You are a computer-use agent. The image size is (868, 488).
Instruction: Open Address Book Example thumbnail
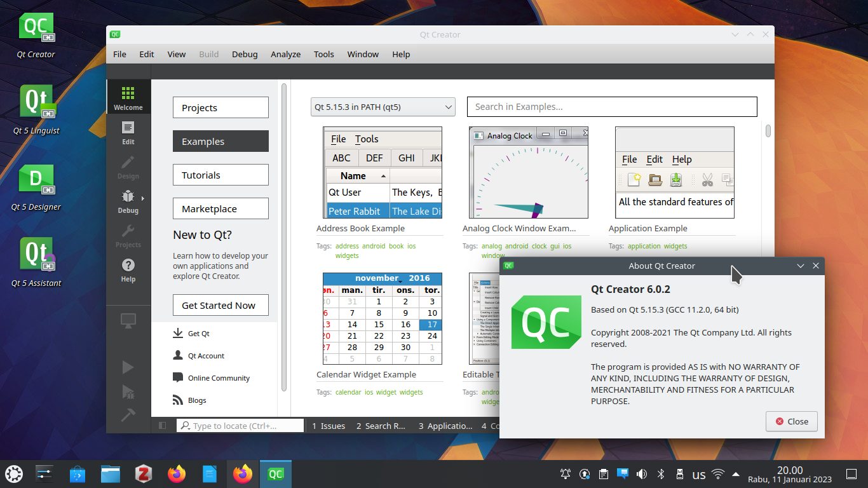click(383, 172)
